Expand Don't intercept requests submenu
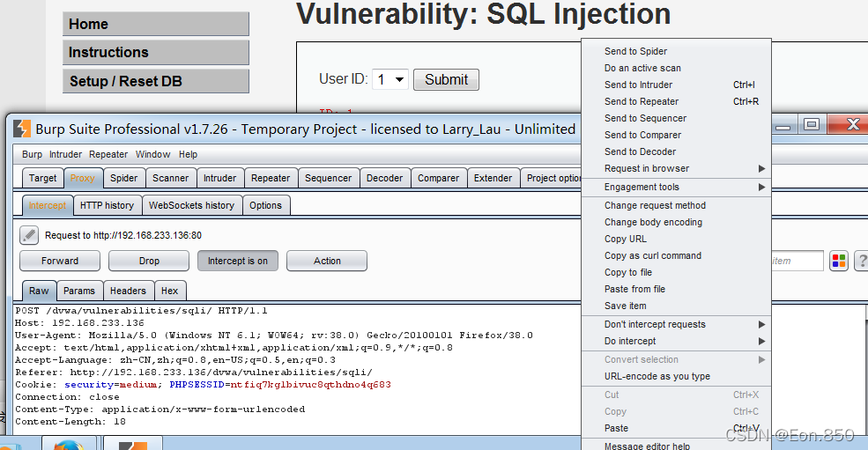 (x=676, y=324)
